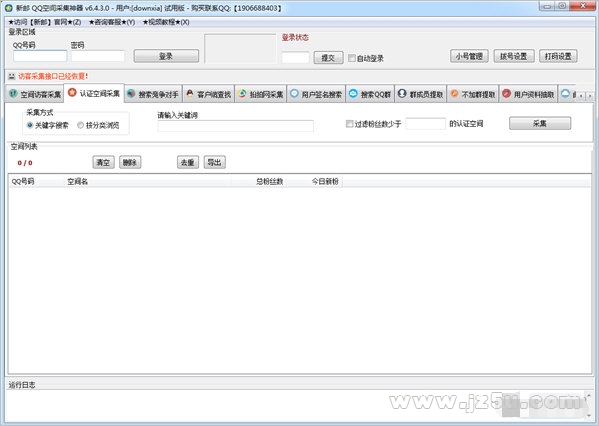Toggle the 过滤粉丝数少于 checkbox

(x=349, y=124)
